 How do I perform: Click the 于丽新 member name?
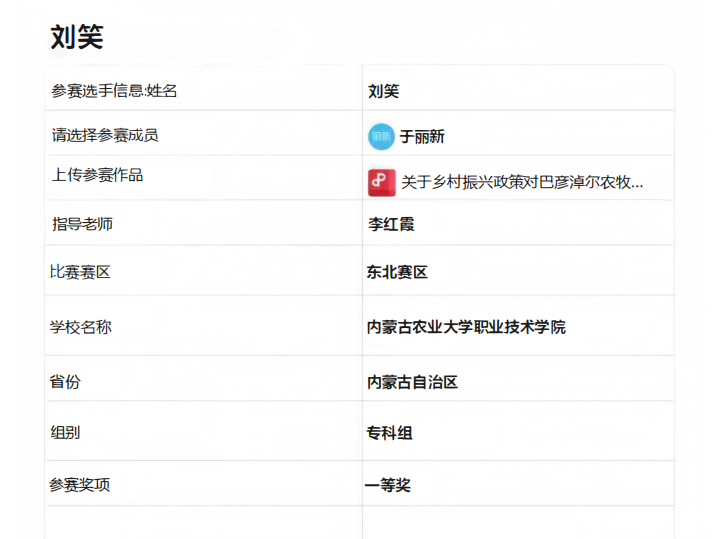click(422, 137)
